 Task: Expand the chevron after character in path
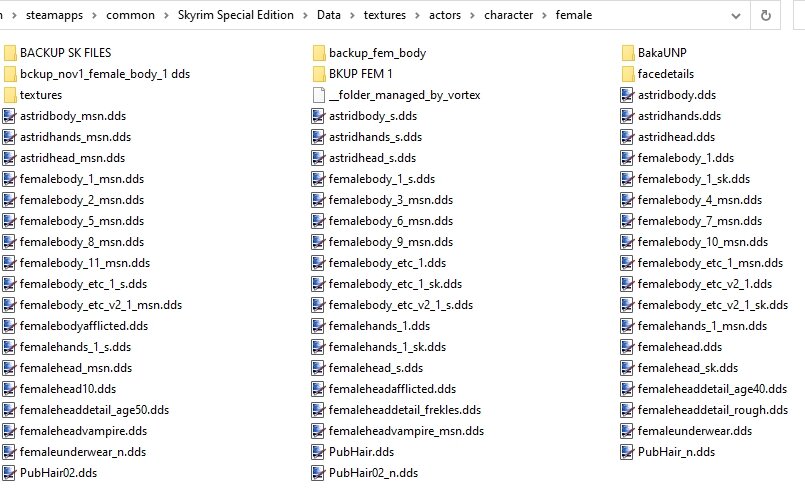click(544, 16)
